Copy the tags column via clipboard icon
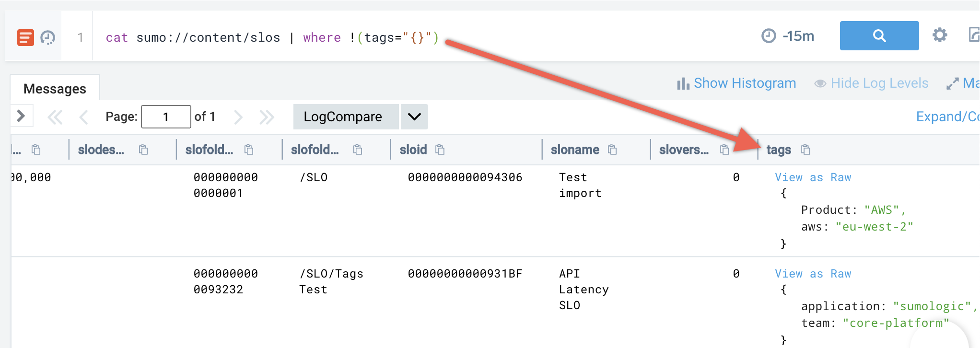 (x=805, y=150)
